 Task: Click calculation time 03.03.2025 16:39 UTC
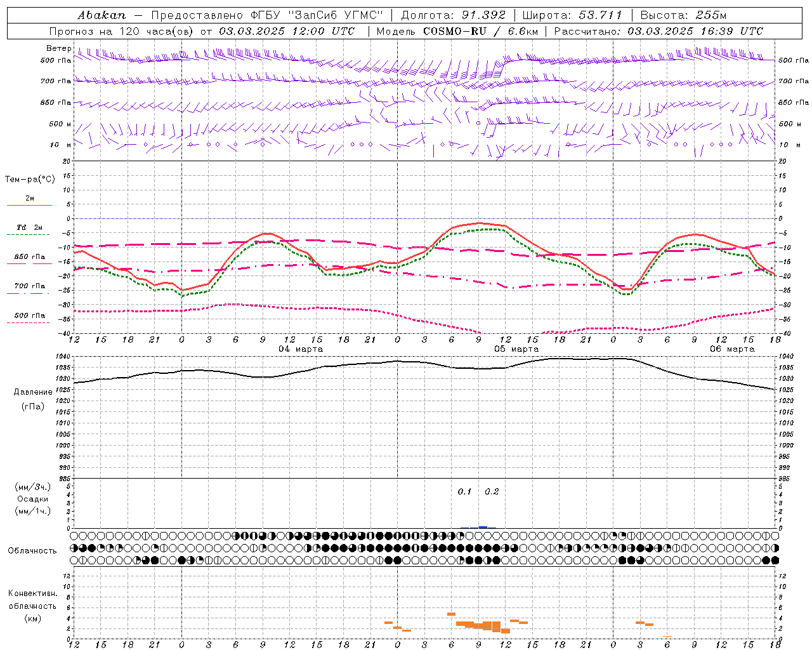[x=695, y=31]
